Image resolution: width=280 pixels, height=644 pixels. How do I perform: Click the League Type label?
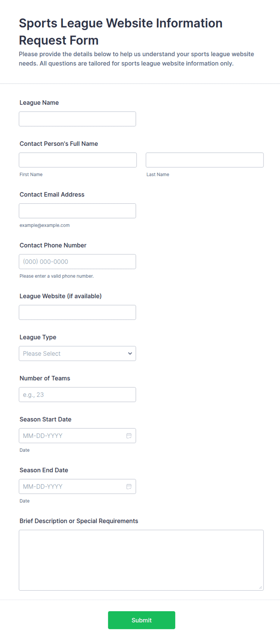[x=38, y=337]
